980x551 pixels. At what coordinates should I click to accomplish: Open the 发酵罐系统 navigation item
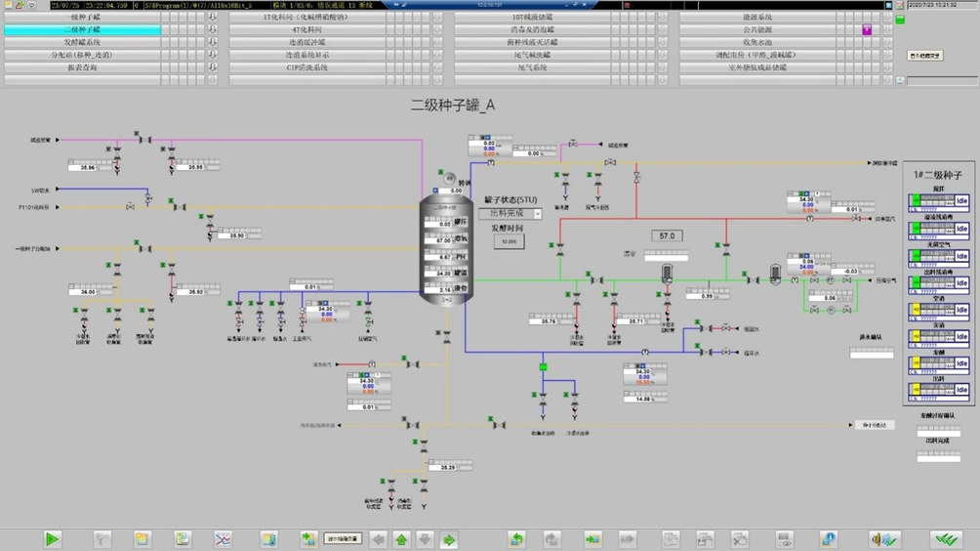(x=83, y=43)
